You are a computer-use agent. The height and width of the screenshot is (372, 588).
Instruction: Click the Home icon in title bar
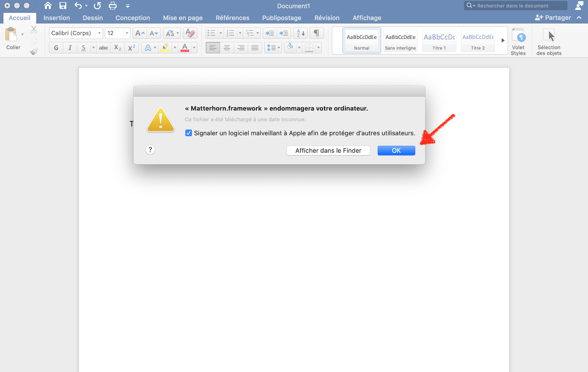pos(48,5)
